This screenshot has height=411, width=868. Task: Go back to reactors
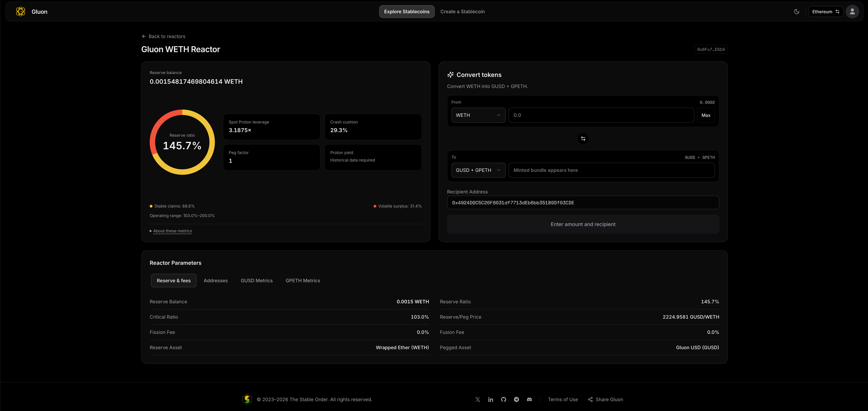click(x=163, y=36)
